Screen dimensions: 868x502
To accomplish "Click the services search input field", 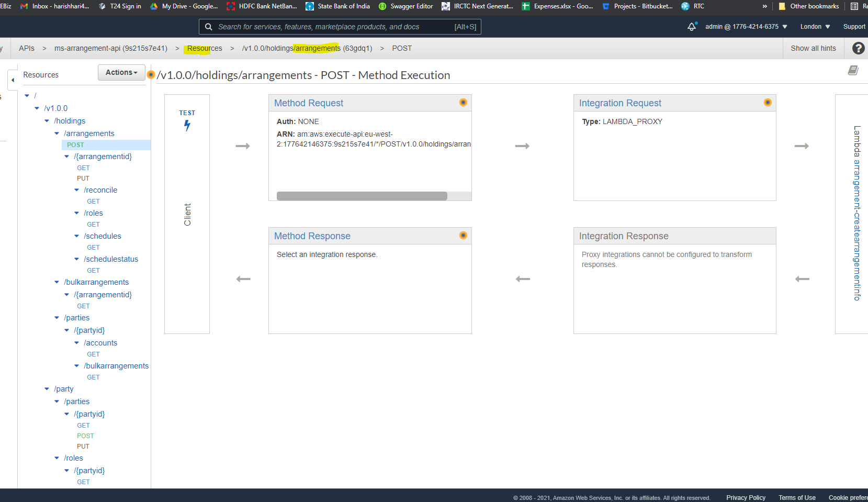I will (335, 27).
